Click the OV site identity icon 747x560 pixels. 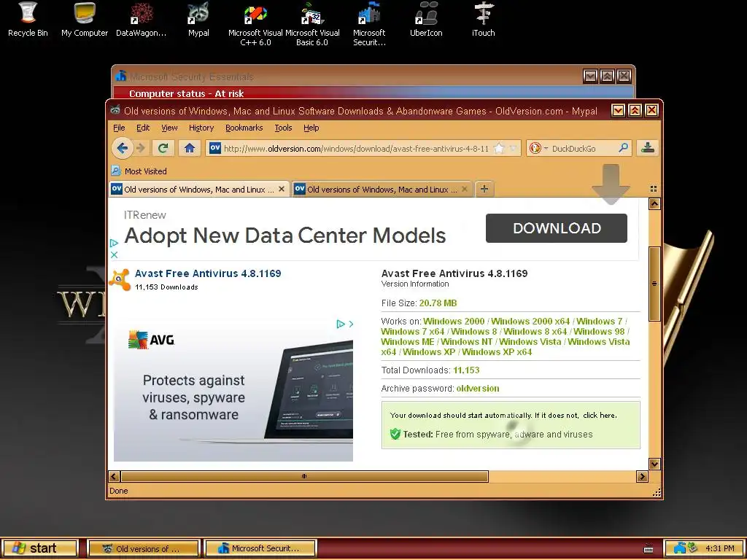(x=215, y=148)
